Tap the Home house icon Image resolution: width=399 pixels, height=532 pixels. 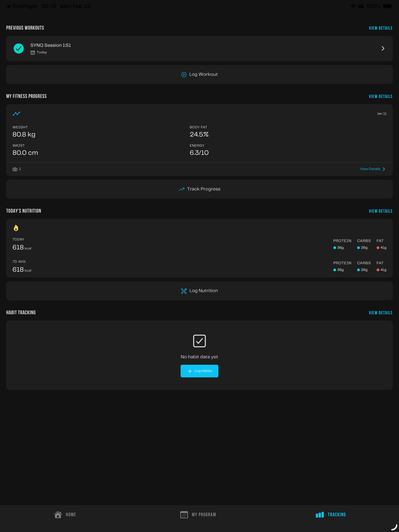[58, 514]
